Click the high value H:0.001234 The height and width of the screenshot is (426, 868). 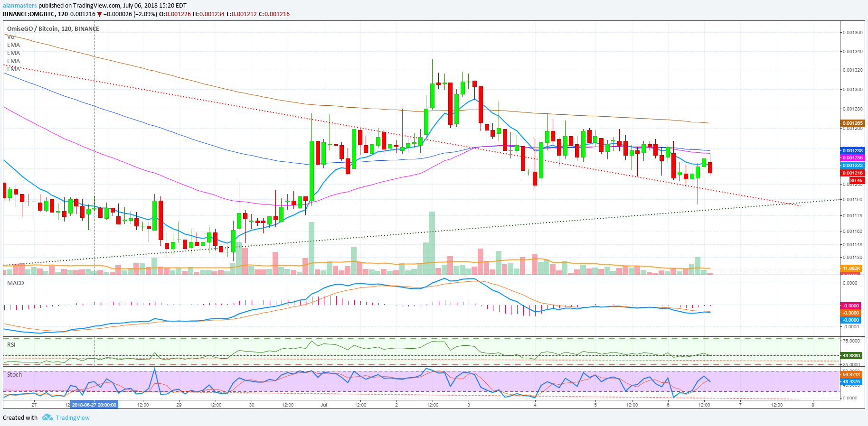coord(208,14)
